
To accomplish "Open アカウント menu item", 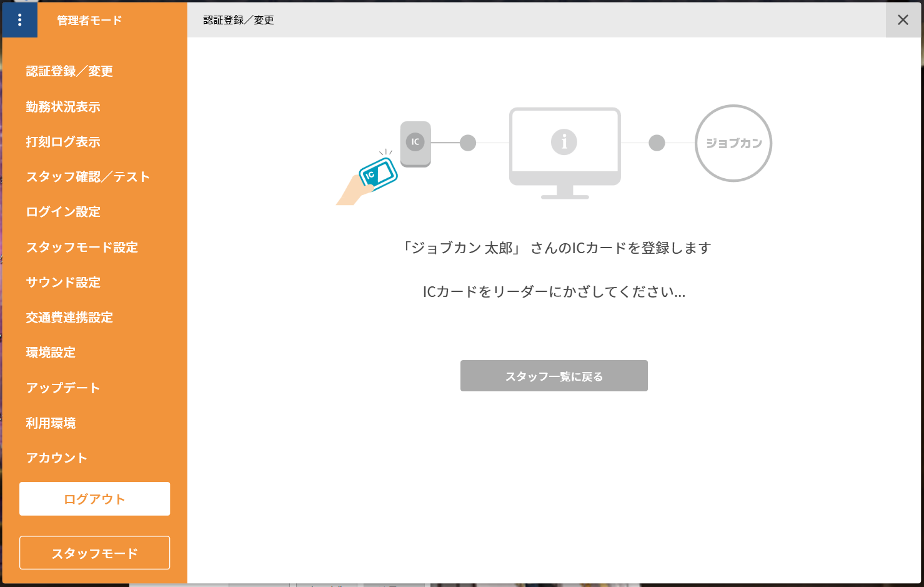I will tap(57, 458).
